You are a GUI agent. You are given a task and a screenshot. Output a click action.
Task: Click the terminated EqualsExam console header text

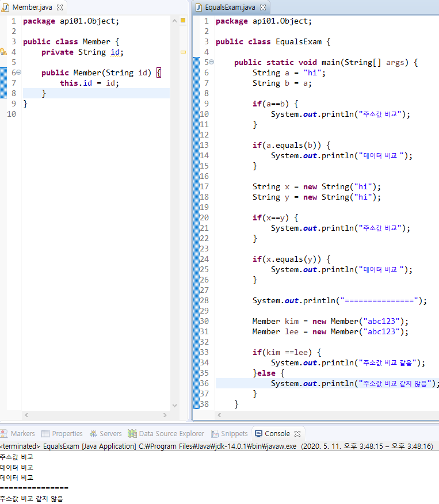tap(216, 446)
